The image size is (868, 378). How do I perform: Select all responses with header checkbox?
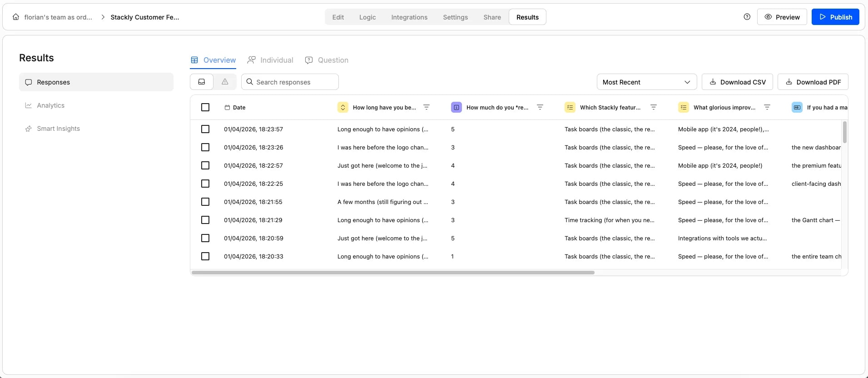(x=205, y=107)
